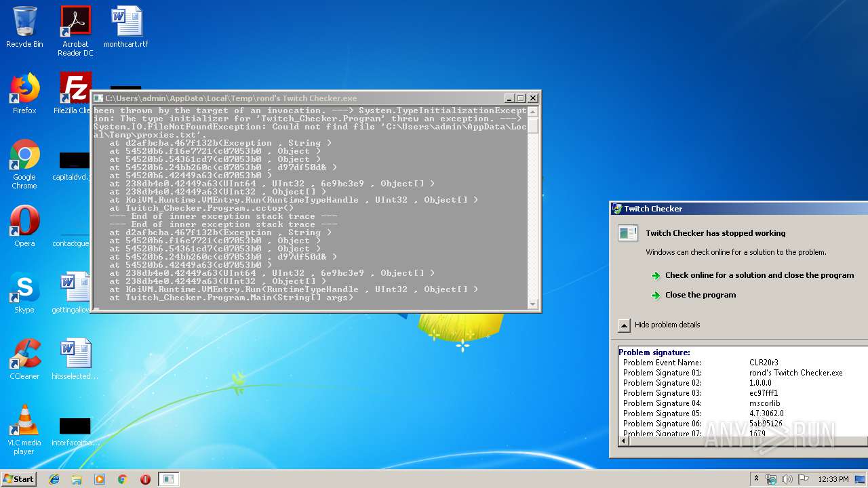Click the console scrollbar up arrow
The image size is (868, 488).
tap(533, 112)
